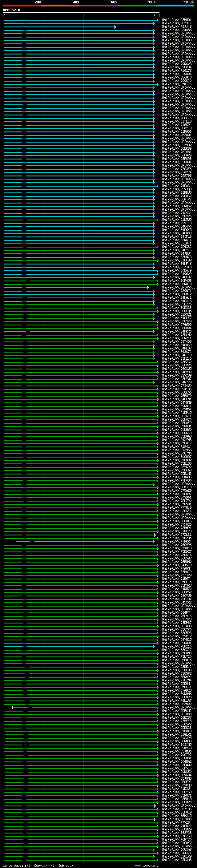The image size is (197, 868).
Task: Select the UniRef100_Q8A614 label
Action: click(176, 555)
